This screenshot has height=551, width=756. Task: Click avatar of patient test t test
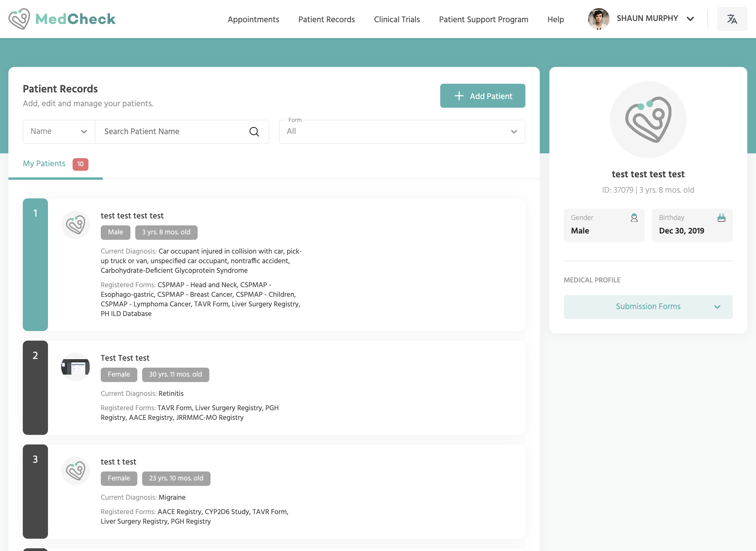coord(76,471)
